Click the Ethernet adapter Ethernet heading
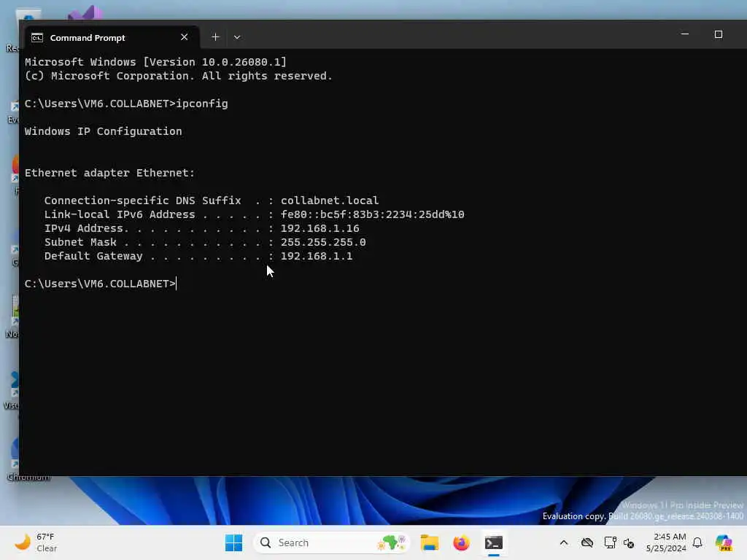Screen dimensions: 747x560 109,173
